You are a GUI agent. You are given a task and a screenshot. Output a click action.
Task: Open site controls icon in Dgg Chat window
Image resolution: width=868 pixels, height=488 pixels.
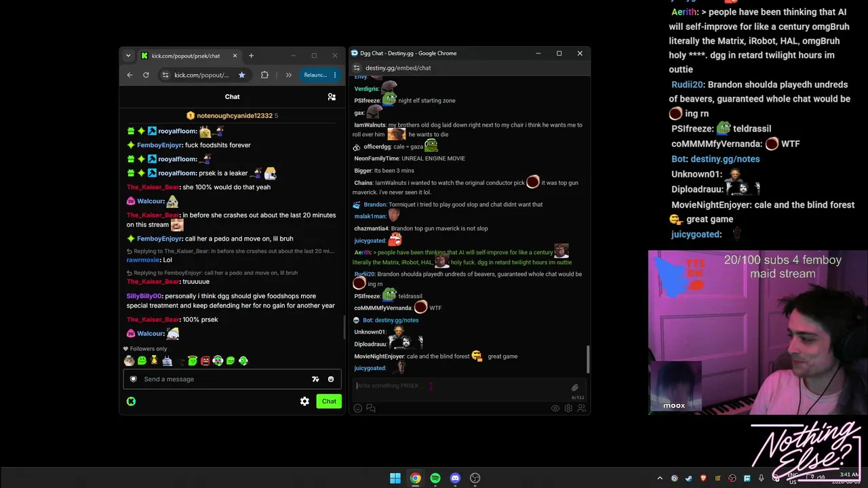point(357,68)
